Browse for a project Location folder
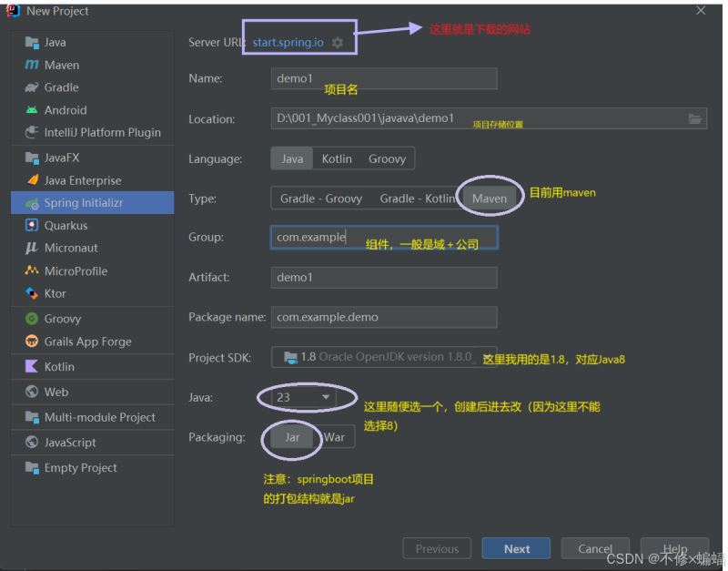The image size is (728, 571). coord(694,118)
